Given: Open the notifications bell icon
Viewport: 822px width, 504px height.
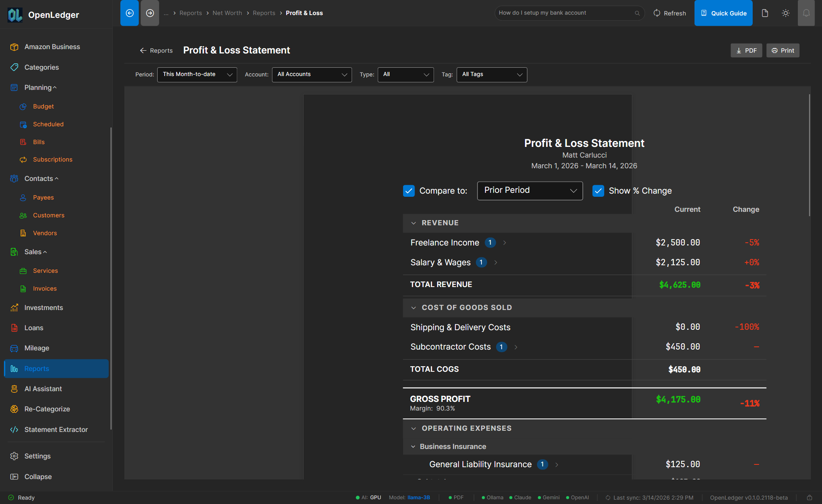Looking at the screenshot, I should 806,13.
